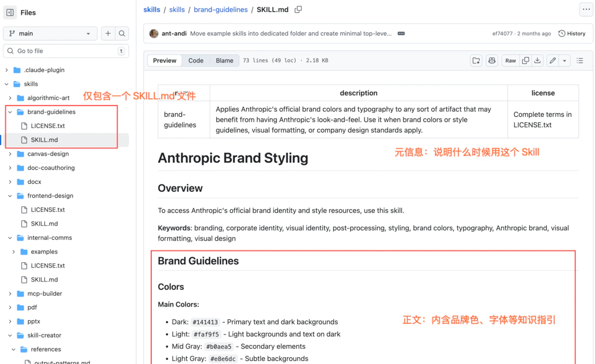Copy raw file contents icon
This screenshot has height=364, width=595.
click(526, 61)
